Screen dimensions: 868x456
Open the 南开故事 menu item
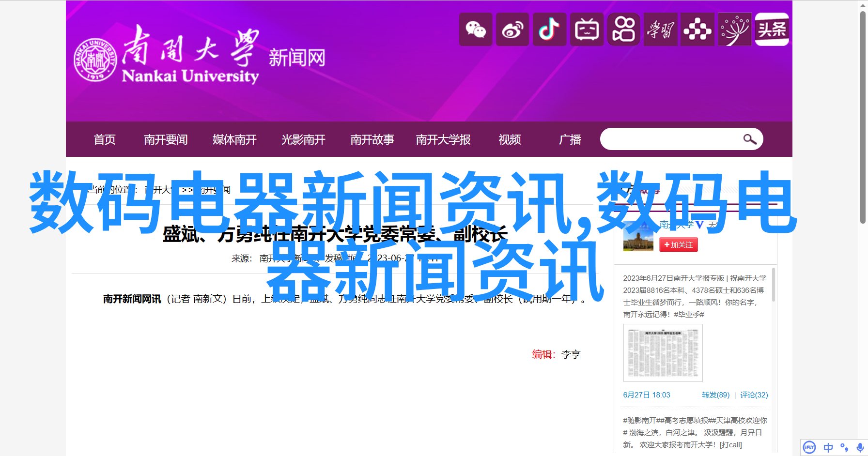pyautogui.click(x=372, y=139)
